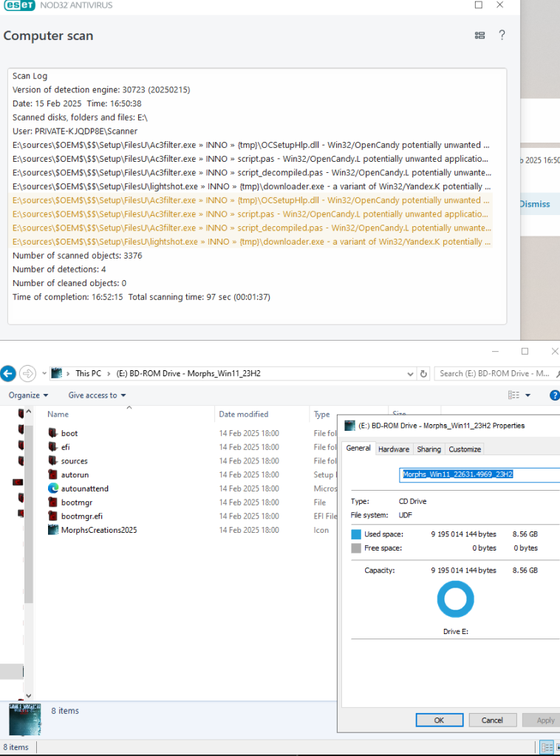The image size is (560, 756).
Task: Confirm Properties dialog with OK
Action: coord(439,720)
